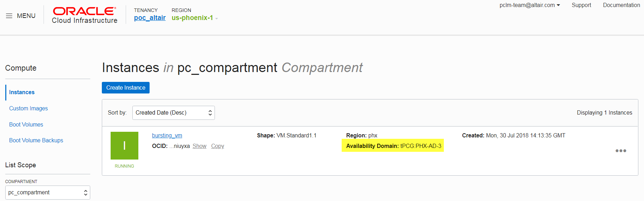Open the hamburger MENU icon

point(9,16)
